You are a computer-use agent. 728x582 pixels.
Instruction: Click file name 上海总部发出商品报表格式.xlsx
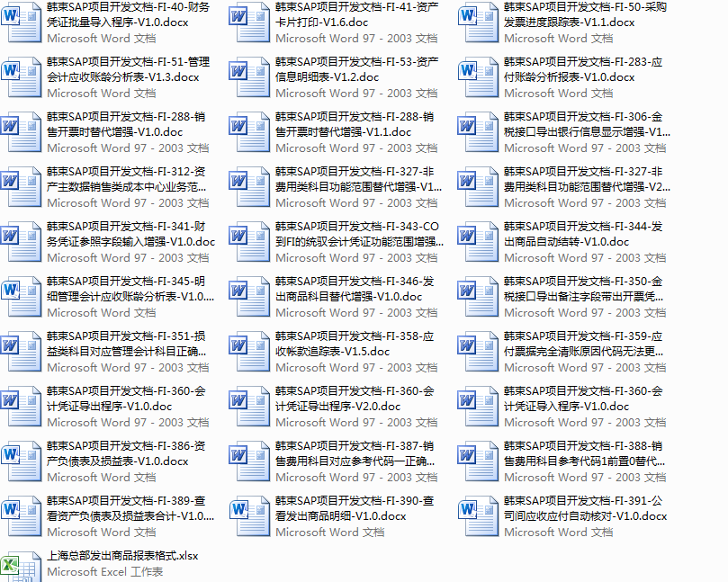[x=122, y=556]
